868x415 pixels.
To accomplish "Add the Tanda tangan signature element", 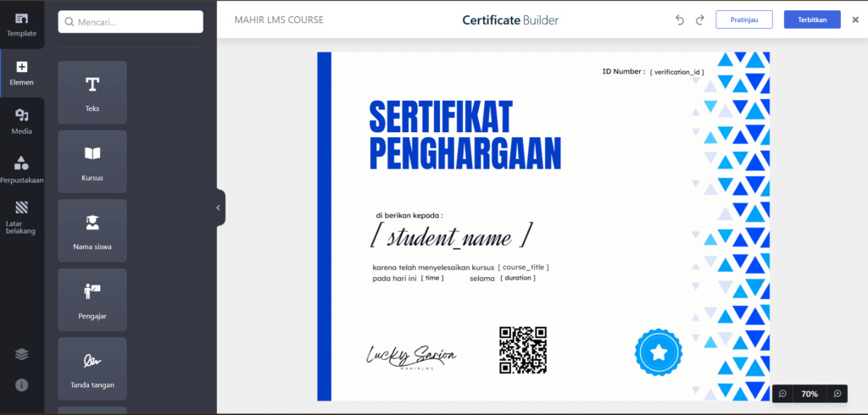I will pyautogui.click(x=92, y=368).
